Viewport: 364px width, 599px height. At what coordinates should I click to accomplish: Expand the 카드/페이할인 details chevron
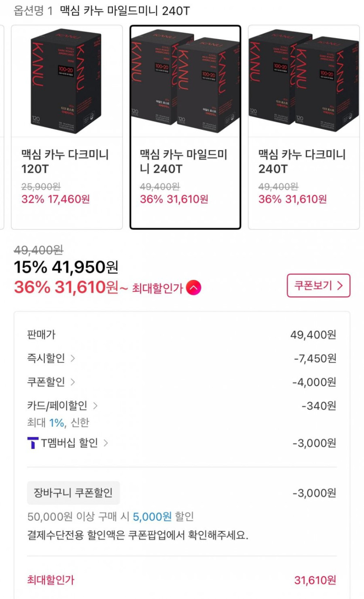[x=95, y=406]
